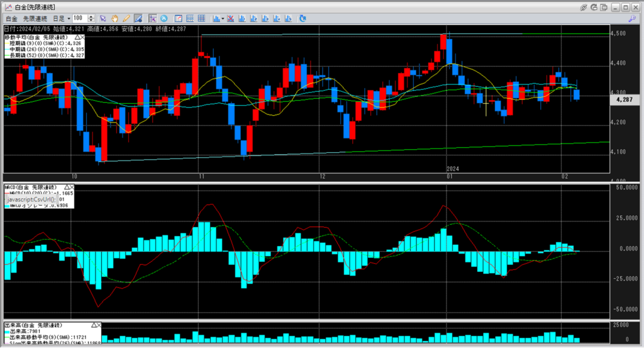Screen dimensions: 644x348
Task: Click the link chain icon in title bar
Action: coord(584,7)
